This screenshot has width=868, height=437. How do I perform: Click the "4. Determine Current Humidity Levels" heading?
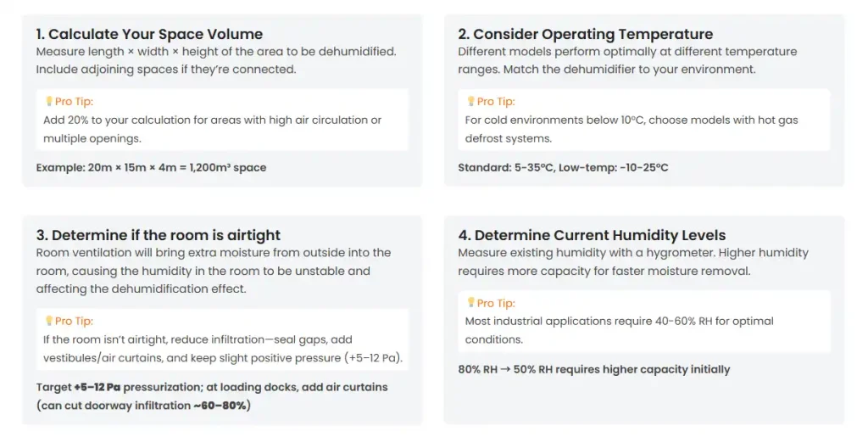click(x=592, y=235)
